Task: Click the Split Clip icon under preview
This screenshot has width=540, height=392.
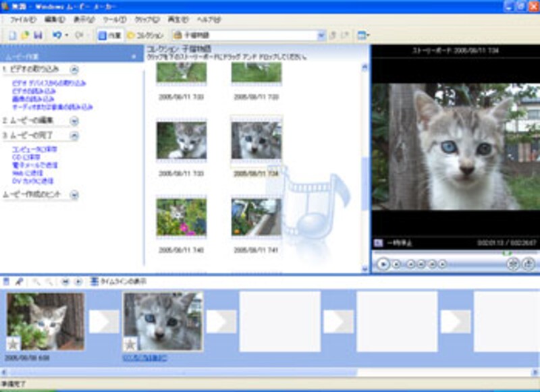Action: pos(513,264)
